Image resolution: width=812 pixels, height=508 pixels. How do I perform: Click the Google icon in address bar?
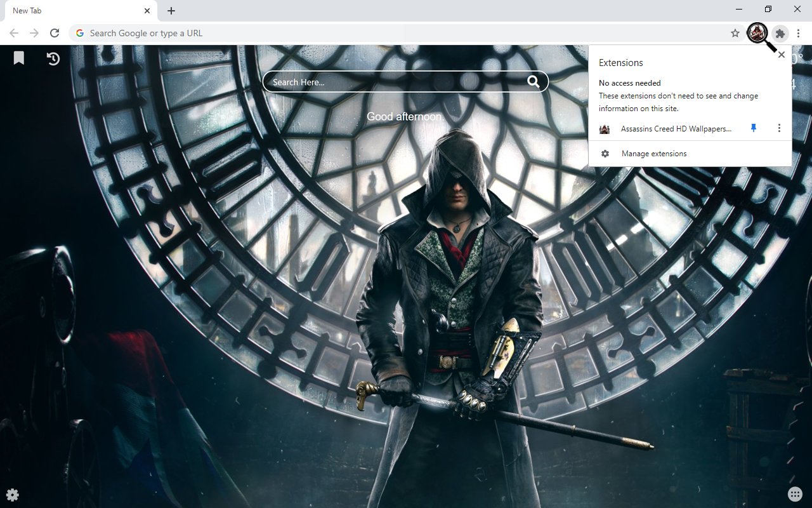(x=79, y=33)
